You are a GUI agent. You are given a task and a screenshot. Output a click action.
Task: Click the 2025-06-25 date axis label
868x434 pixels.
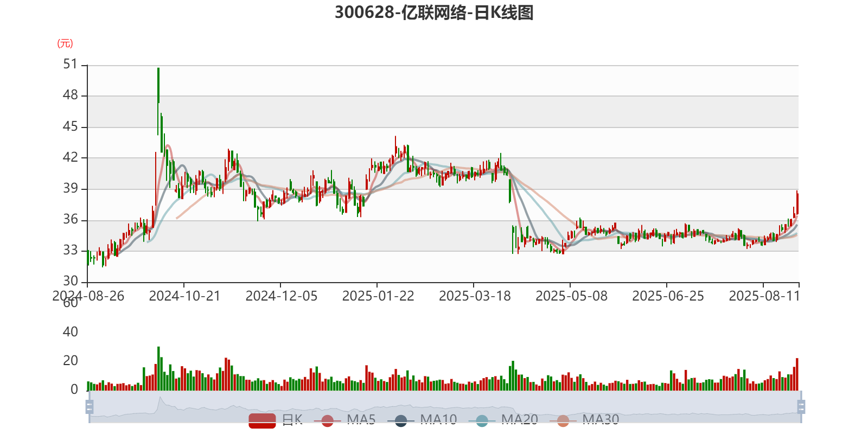pyautogui.click(x=668, y=296)
